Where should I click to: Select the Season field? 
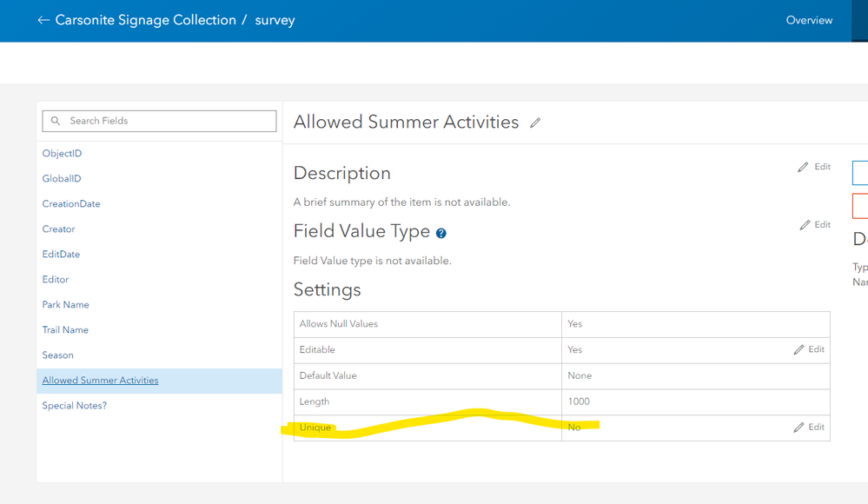click(57, 355)
